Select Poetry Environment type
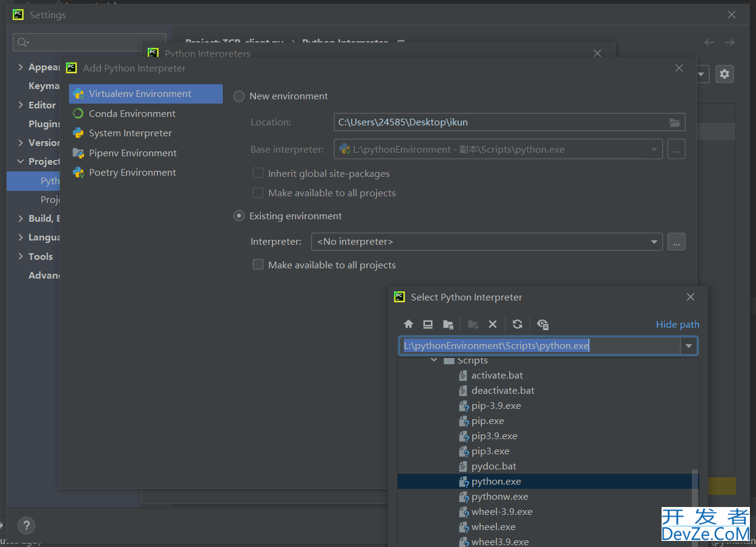 tap(146, 173)
